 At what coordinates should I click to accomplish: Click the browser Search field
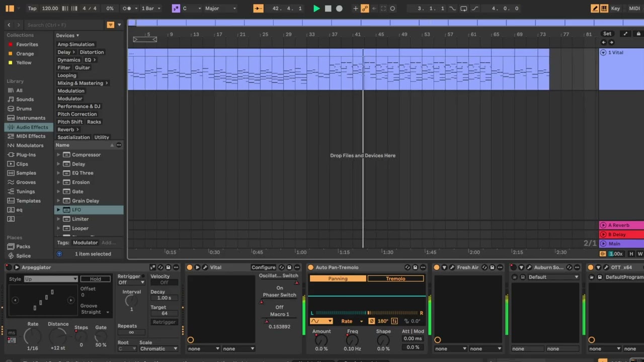click(65, 25)
